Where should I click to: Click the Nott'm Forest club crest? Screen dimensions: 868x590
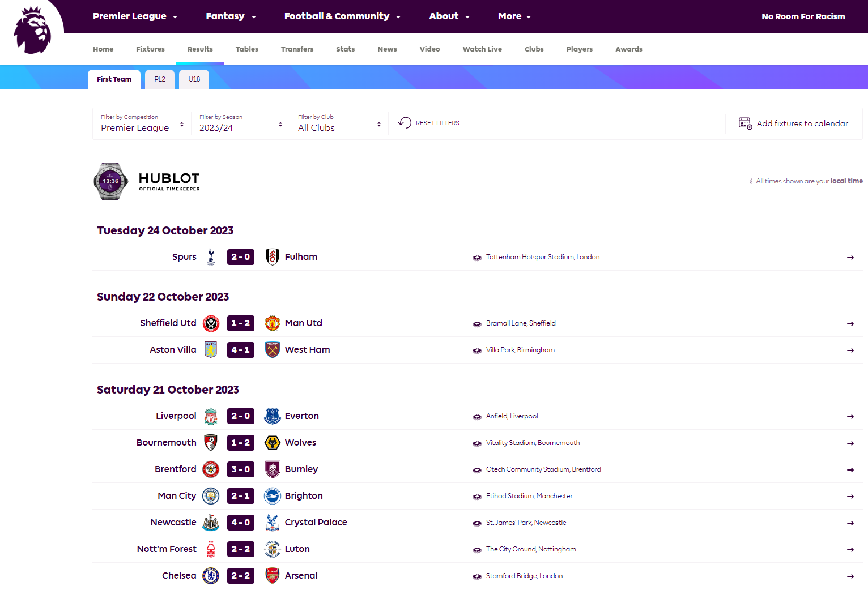click(x=211, y=549)
